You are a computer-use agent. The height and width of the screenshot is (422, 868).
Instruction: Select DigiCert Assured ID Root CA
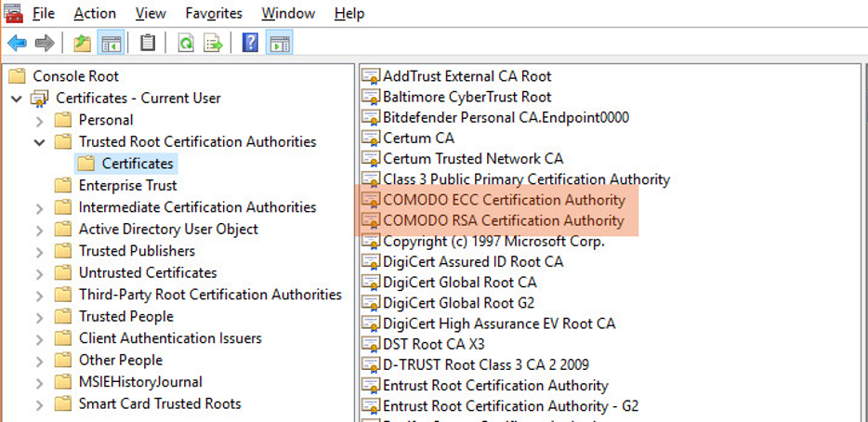click(x=473, y=261)
